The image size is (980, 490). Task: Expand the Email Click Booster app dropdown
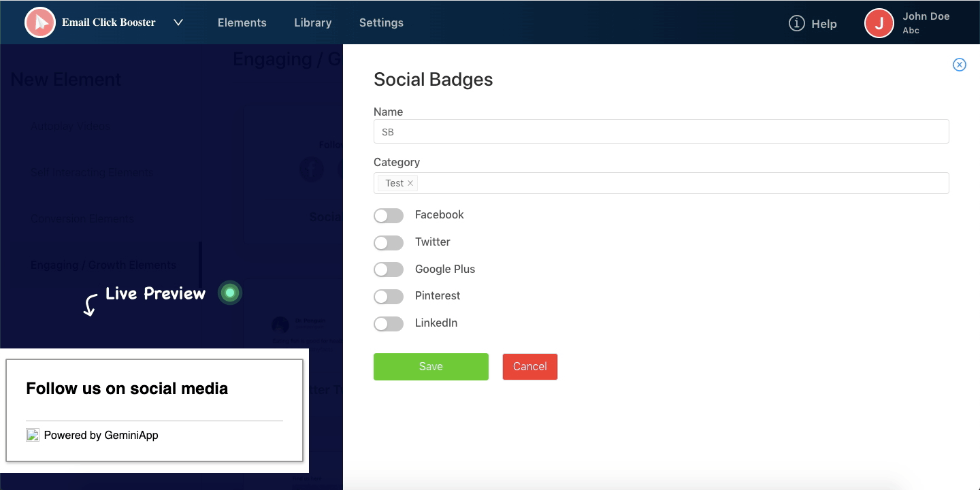click(178, 22)
